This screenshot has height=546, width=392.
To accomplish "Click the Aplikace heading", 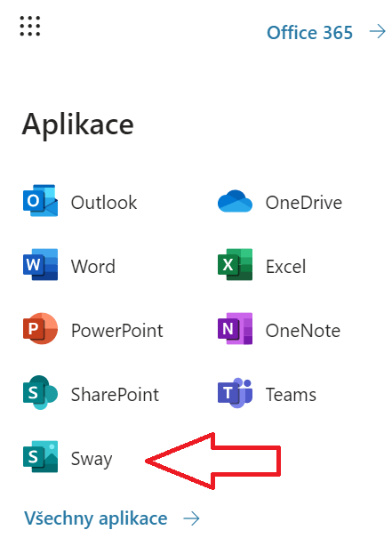I will 78,124.
